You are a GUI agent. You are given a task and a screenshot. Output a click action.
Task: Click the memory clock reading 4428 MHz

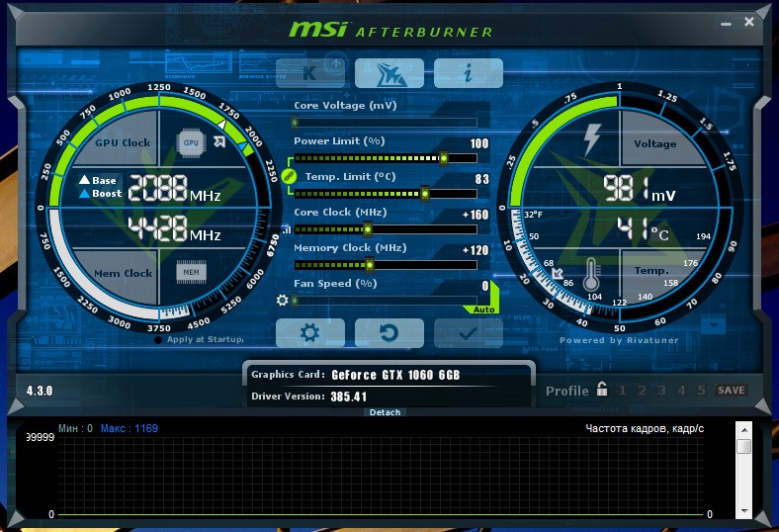(174, 228)
